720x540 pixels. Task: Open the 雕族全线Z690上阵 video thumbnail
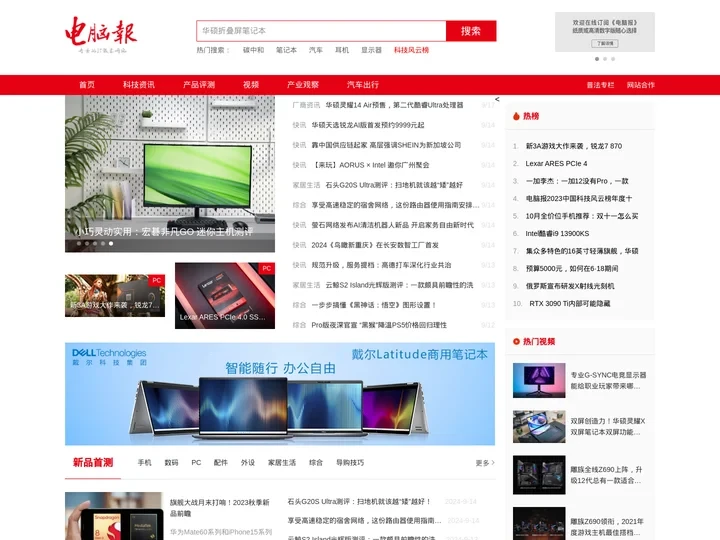(x=539, y=475)
